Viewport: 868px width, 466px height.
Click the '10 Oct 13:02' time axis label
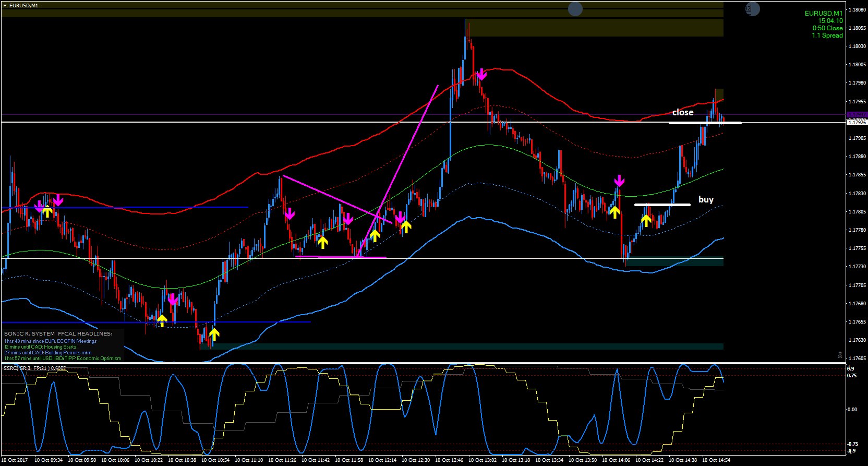pos(483,460)
